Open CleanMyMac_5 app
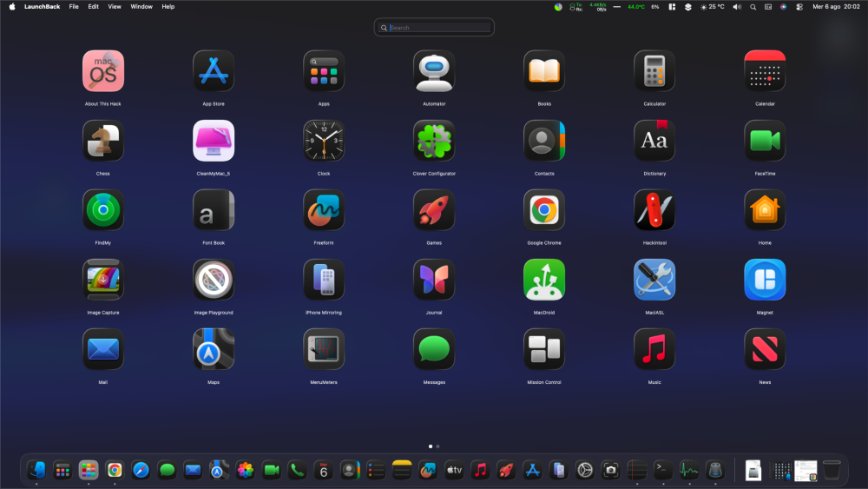Screen dimensions: 868x489 [x=214, y=141]
